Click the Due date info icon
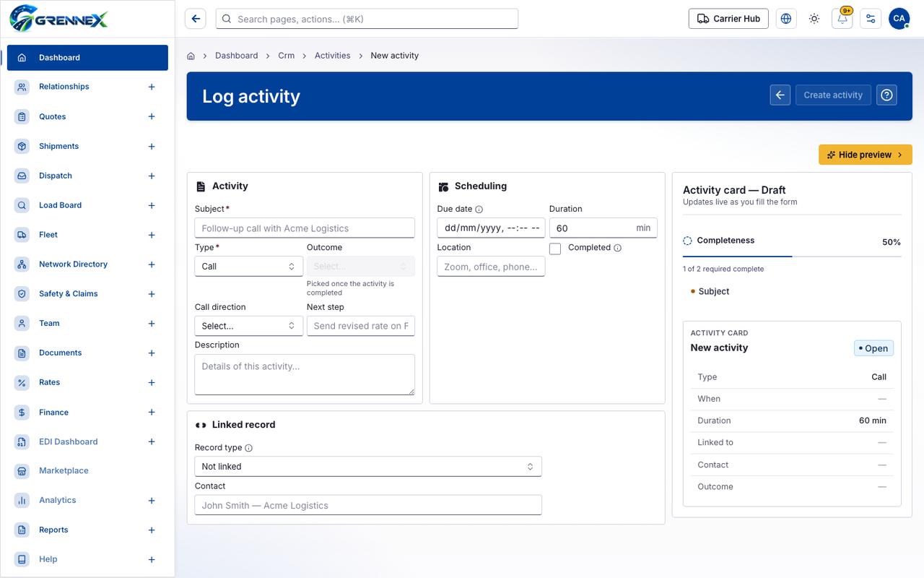 coord(479,210)
